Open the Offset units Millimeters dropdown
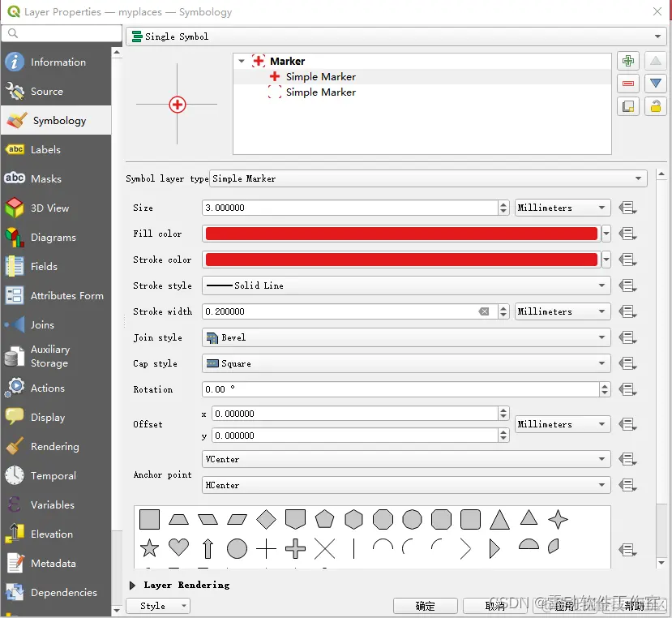 point(563,425)
